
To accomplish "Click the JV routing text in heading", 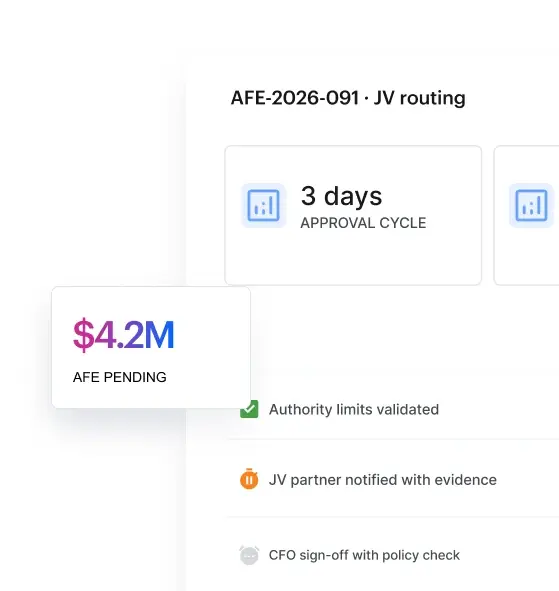I will tap(420, 98).
